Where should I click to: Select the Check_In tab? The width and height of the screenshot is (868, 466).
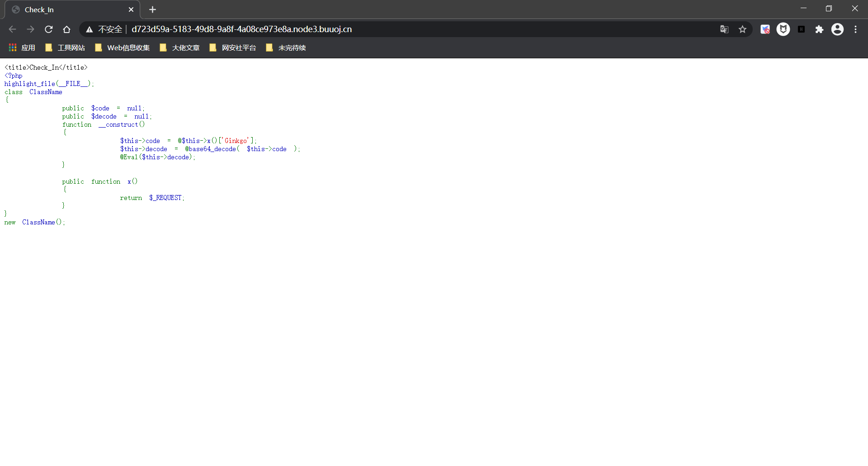(x=72, y=10)
